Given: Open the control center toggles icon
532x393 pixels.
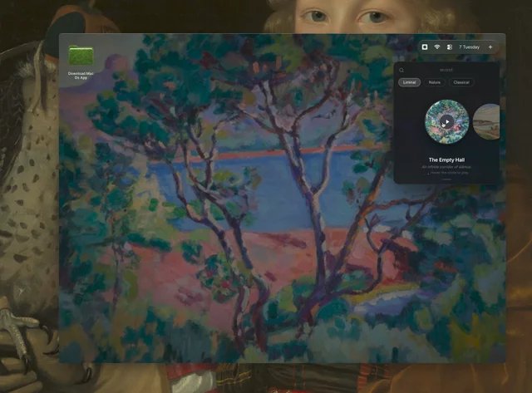Looking at the screenshot, I should [449, 47].
